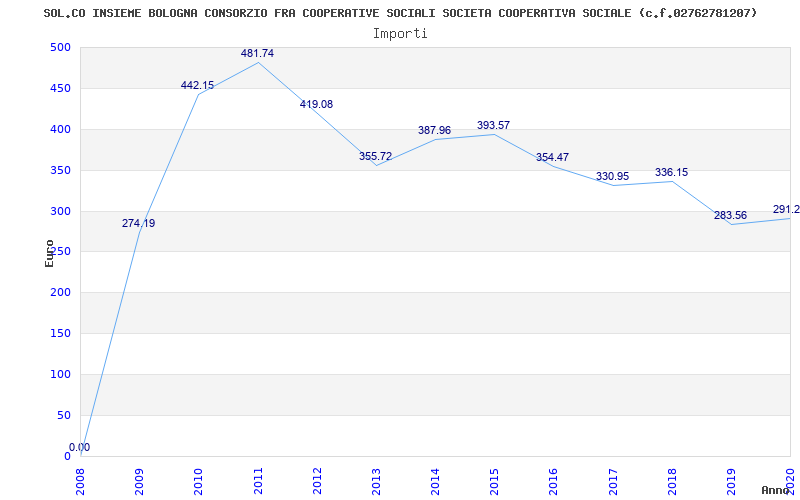Click the 350 value on y-axis
Image resolution: width=800 pixels, height=500 pixels.
tap(60, 170)
